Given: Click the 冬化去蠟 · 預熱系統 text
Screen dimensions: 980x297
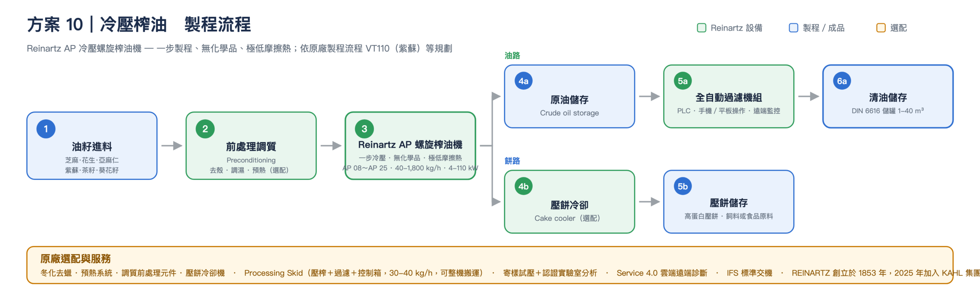Looking at the screenshot, I should coord(76,273).
